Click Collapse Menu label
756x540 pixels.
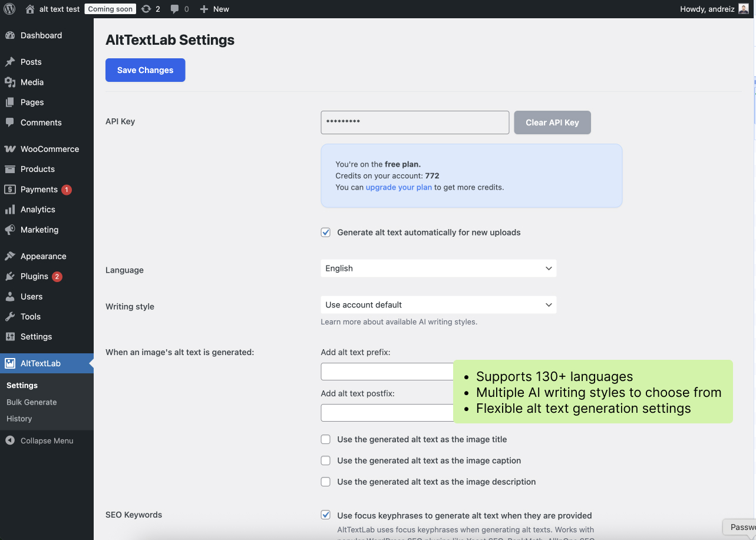(x=47, y=440)
